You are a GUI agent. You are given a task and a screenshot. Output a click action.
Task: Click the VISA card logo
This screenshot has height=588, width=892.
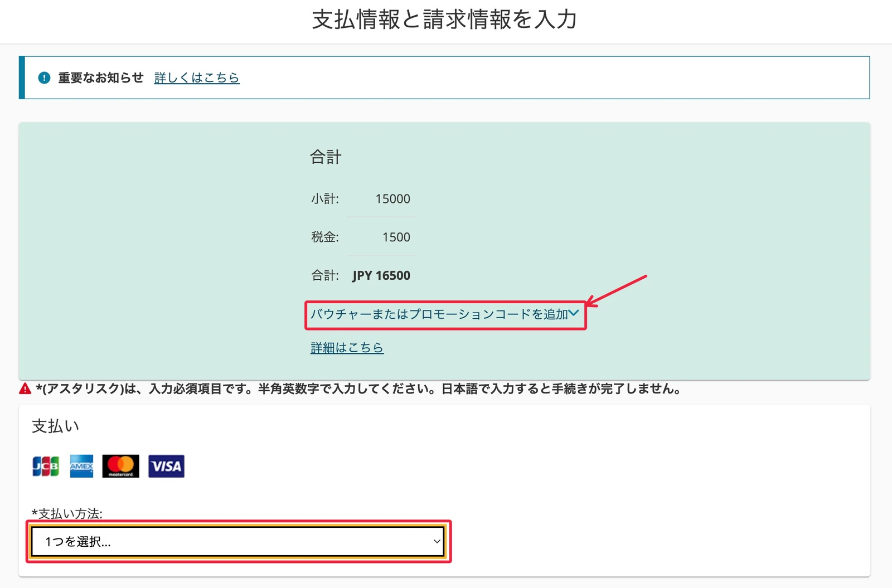[x=166, y=466]
